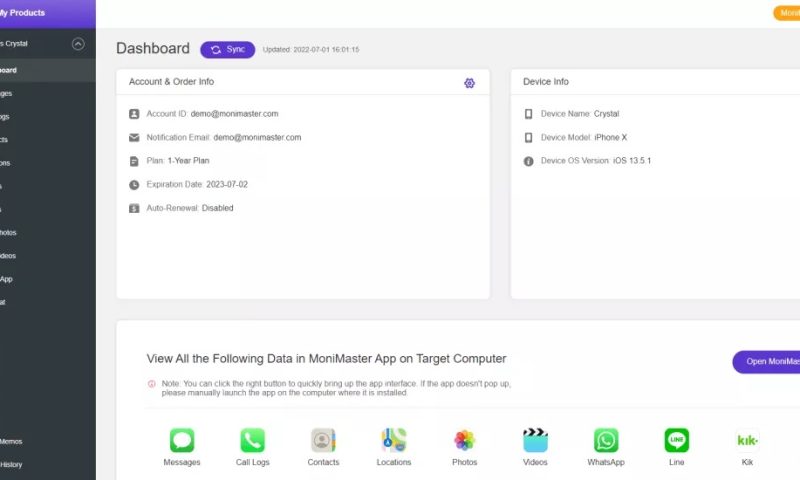The width and height of the screenshot is (800, 480).
Task: Open the Messages app icon
Action: 182,440
